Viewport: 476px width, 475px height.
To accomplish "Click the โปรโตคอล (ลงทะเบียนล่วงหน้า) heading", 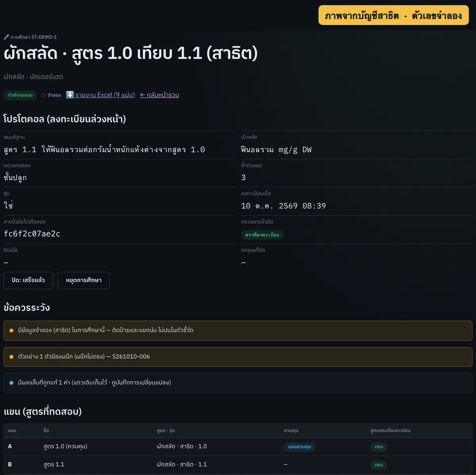I will click(x=65, y=119).
